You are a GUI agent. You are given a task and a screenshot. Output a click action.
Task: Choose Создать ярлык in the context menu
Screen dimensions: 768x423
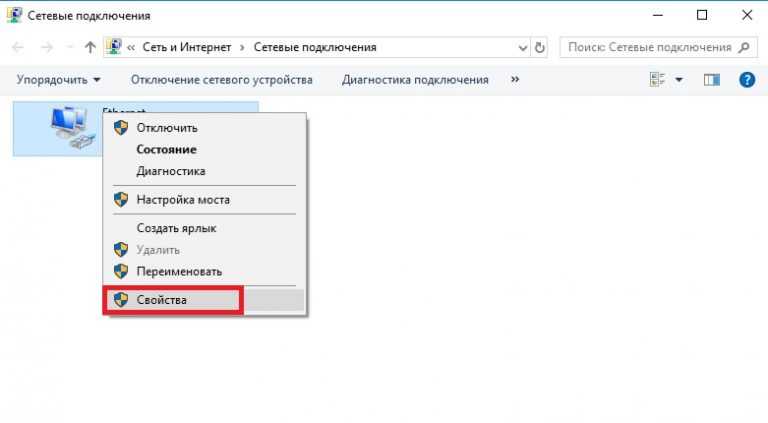(205, 228)
